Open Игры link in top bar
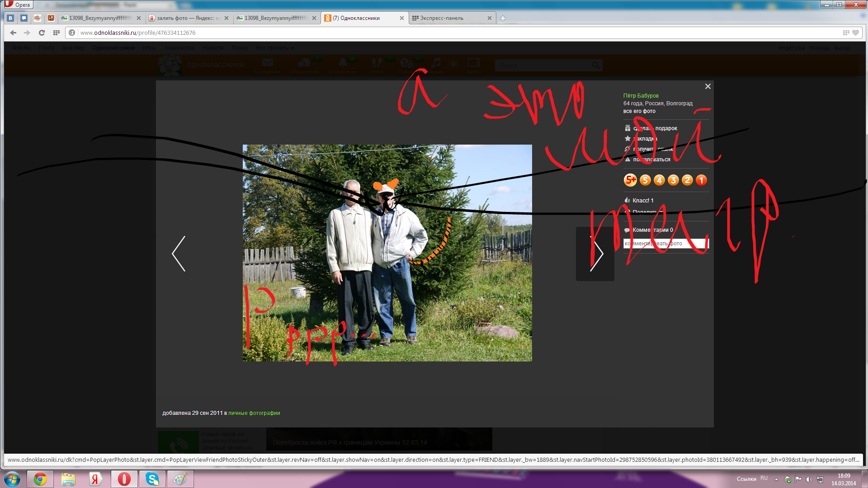Image resolution: width=868 pixels, height=488 pixels. (x=149, y=48)
